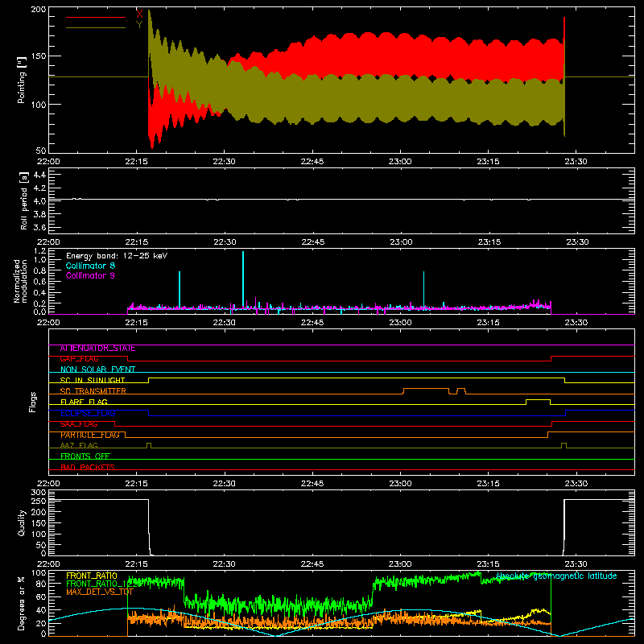Click 23:00 time label under Roll period plot
644x644 pixels.
[x=401, y=242]
